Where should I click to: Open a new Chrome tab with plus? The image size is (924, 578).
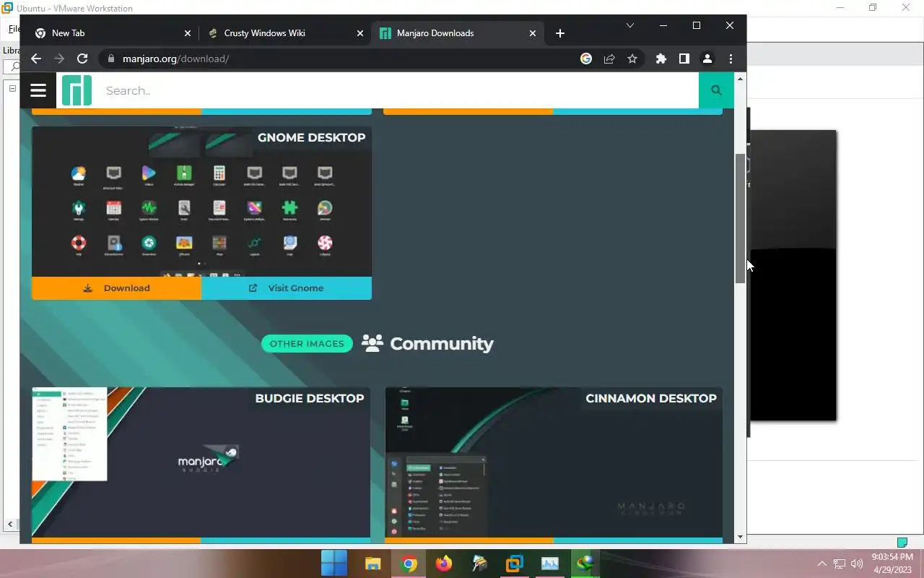click(x=560, y=33)
